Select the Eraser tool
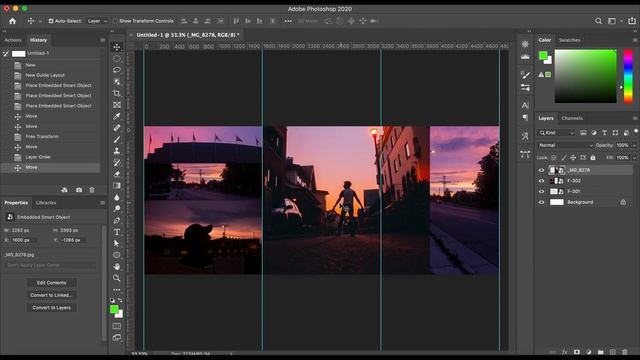This screenshot has height=360, width=640. click(x=117, y=174)
